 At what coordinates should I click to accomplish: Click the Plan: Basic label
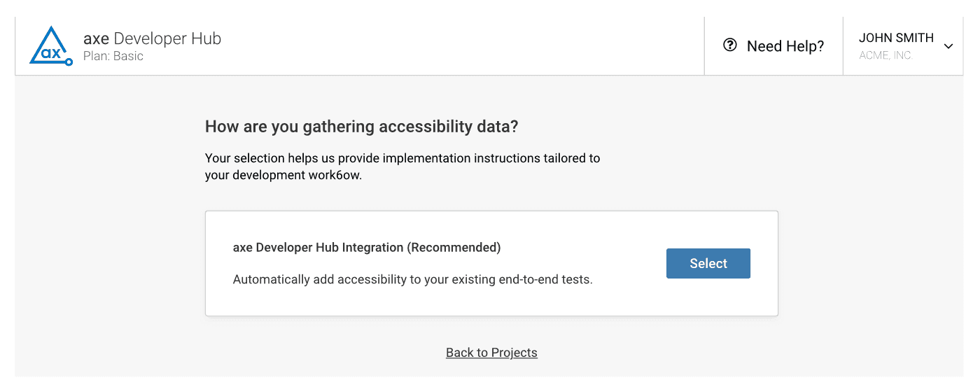[113, 56]
